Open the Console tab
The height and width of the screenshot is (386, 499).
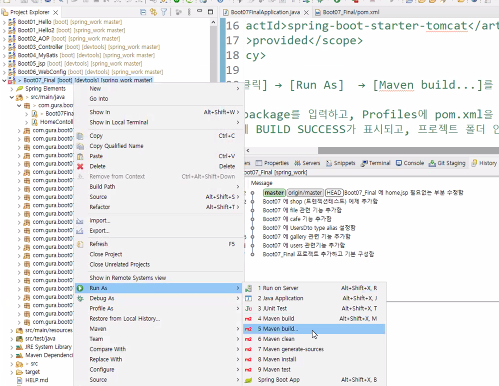[410, 163]
